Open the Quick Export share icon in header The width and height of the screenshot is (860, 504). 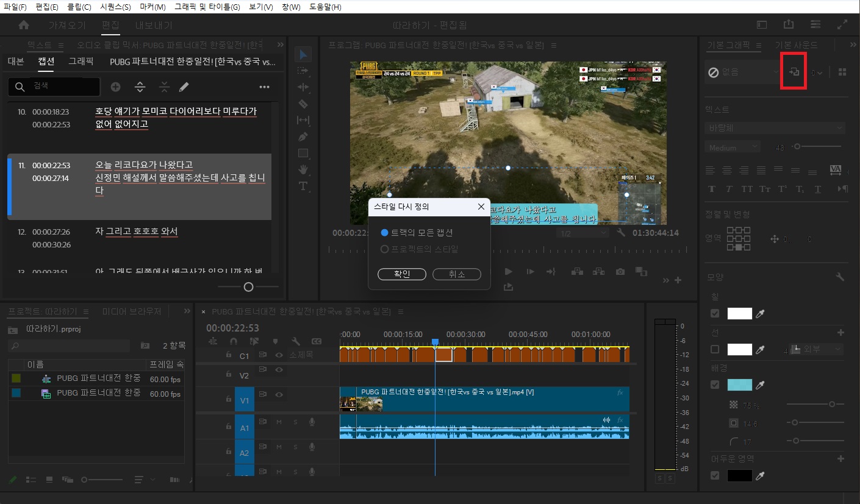pos(789,24)
